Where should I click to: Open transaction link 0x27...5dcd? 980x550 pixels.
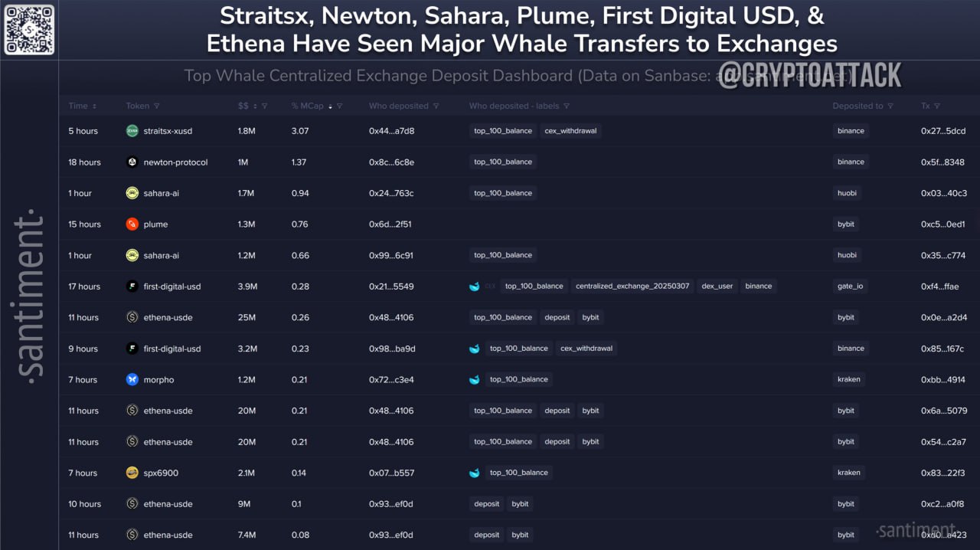943,131
